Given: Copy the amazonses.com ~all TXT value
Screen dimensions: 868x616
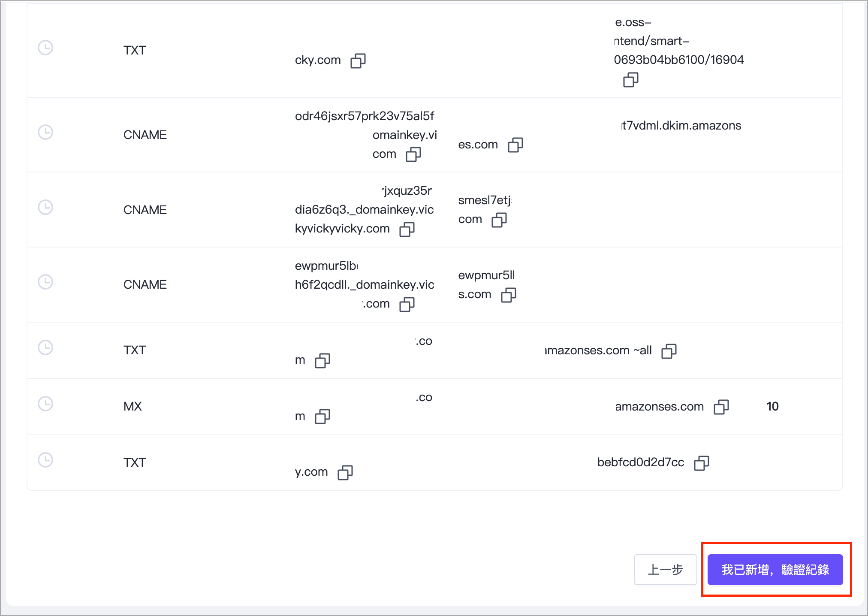Looking at the screenshot, I should (x=669, y=351).
